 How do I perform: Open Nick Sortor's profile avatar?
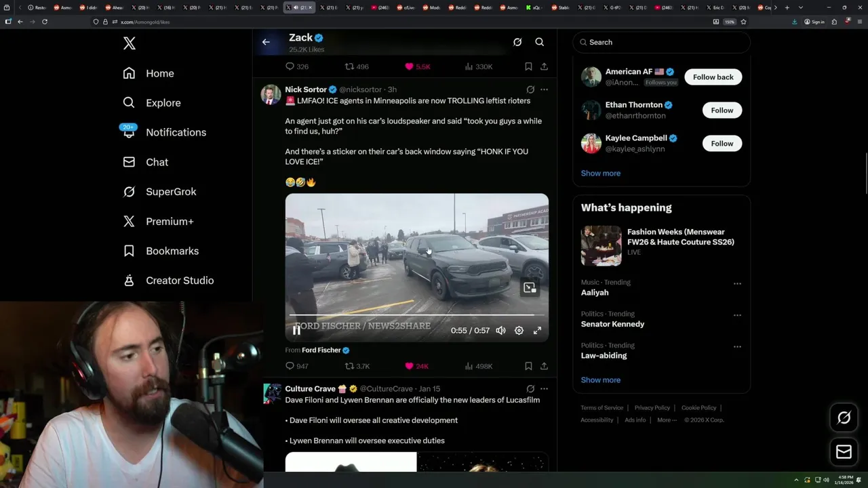pos(271,94)
